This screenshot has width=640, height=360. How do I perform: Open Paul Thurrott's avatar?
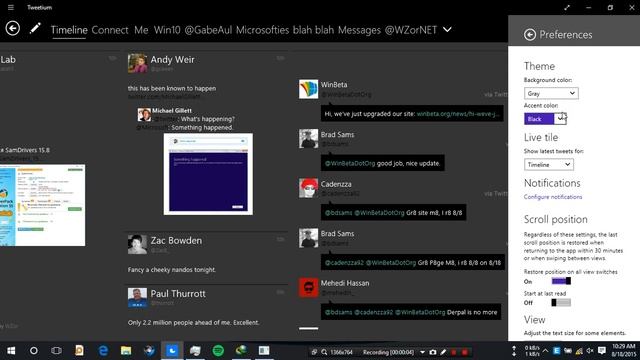(138, 297)
